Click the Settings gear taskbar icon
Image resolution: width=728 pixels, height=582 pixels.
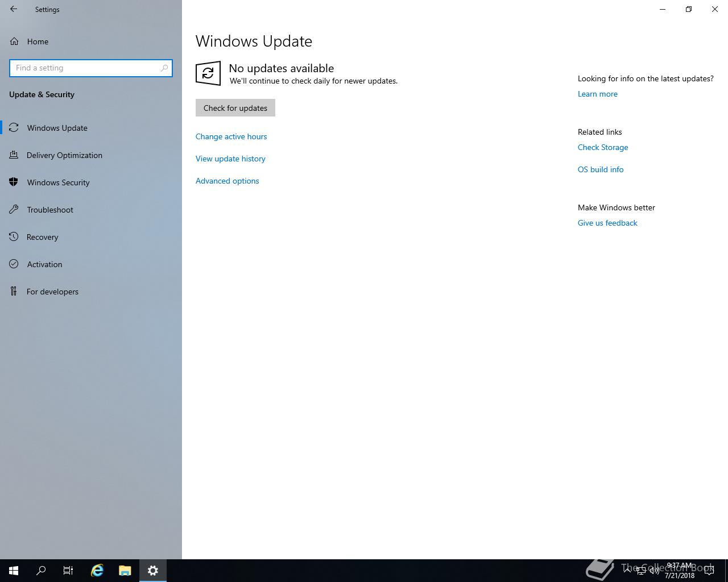pyautogui.click(x=152, y=571)
